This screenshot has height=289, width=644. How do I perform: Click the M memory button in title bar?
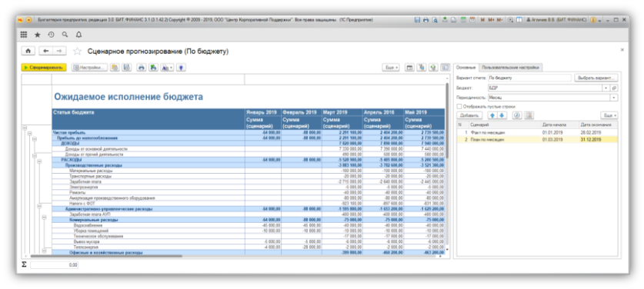click(x=483, y=20)
